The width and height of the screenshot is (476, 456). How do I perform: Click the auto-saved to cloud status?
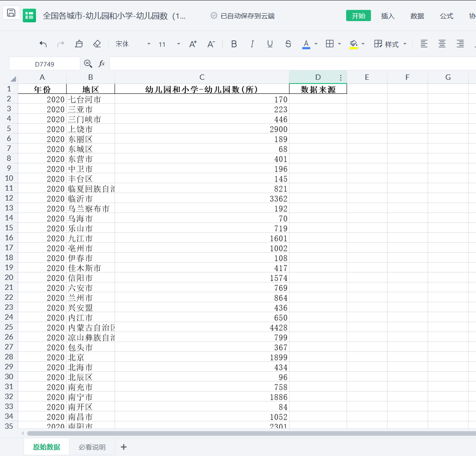pos(243,16)
